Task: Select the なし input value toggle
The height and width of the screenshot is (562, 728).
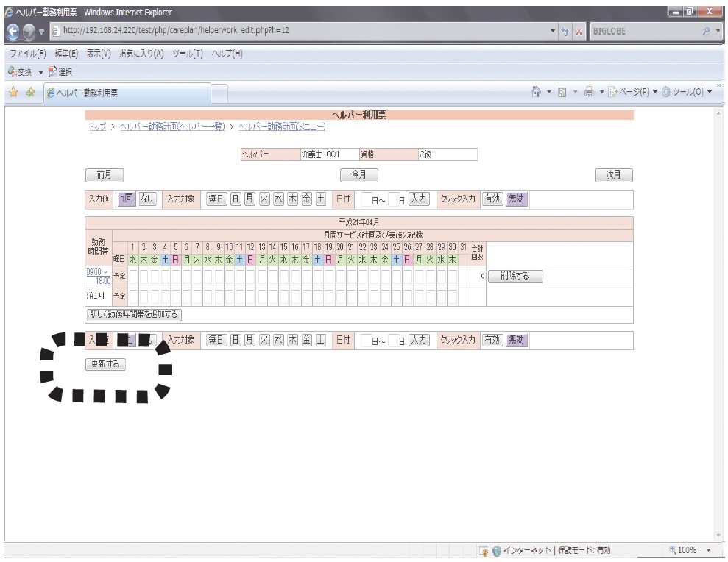Action: pos(147,199)
